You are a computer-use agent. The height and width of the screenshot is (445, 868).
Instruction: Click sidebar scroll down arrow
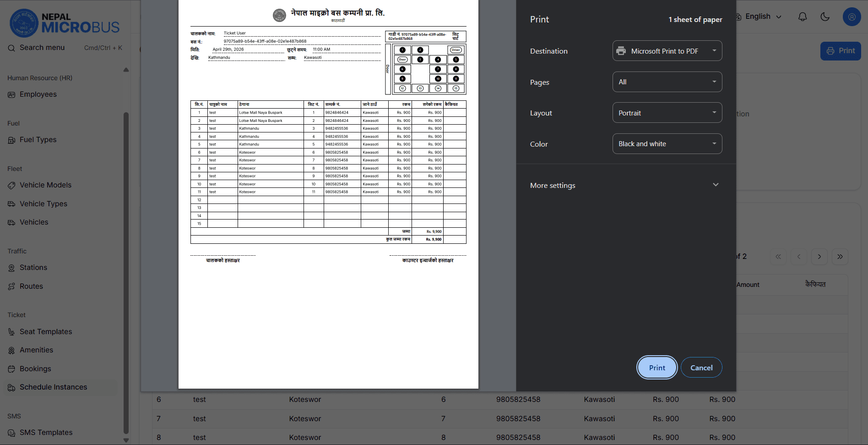point(126,440)
